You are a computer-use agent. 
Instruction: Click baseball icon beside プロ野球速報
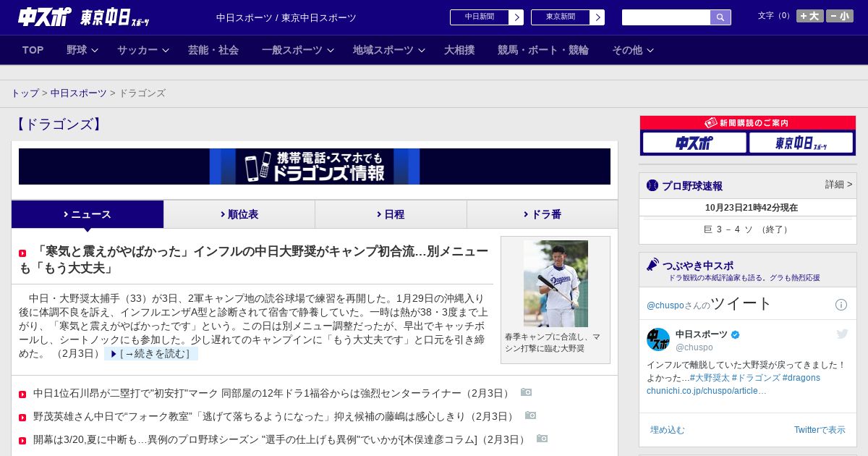pyautogui.click(x=652, y=185)
